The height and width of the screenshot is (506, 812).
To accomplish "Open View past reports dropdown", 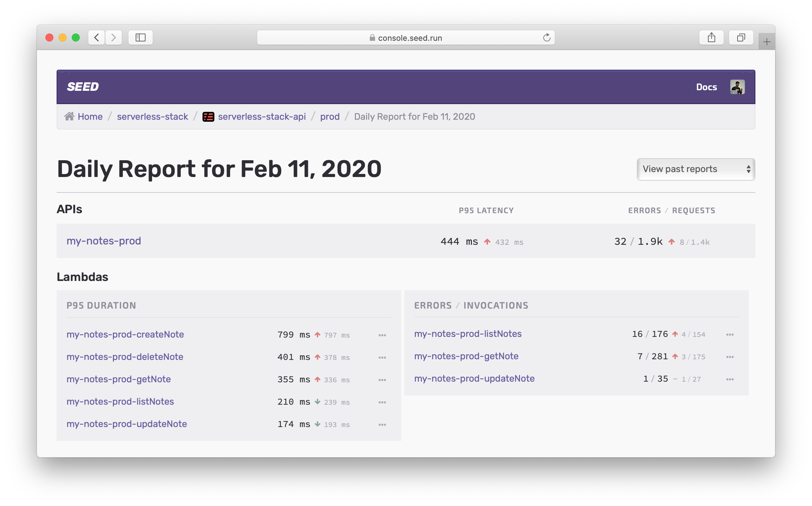I will pos(695,169).
